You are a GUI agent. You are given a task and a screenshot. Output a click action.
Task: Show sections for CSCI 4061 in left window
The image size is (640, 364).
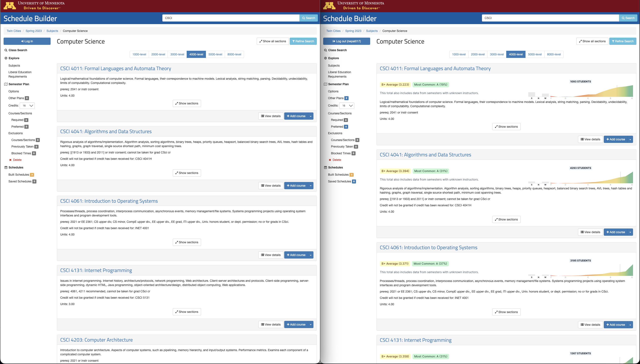[187, 242]
